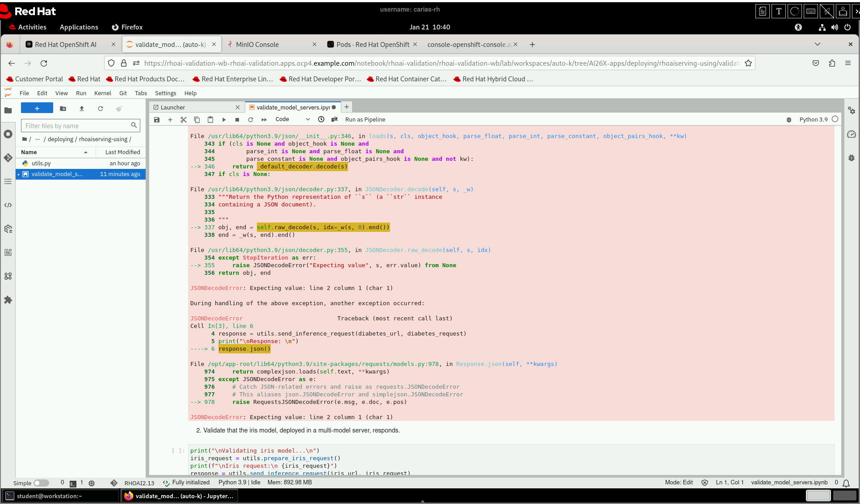Restart the kernel from the notebook toolbar
Screen dimensions: 860x504
point(251,120)
